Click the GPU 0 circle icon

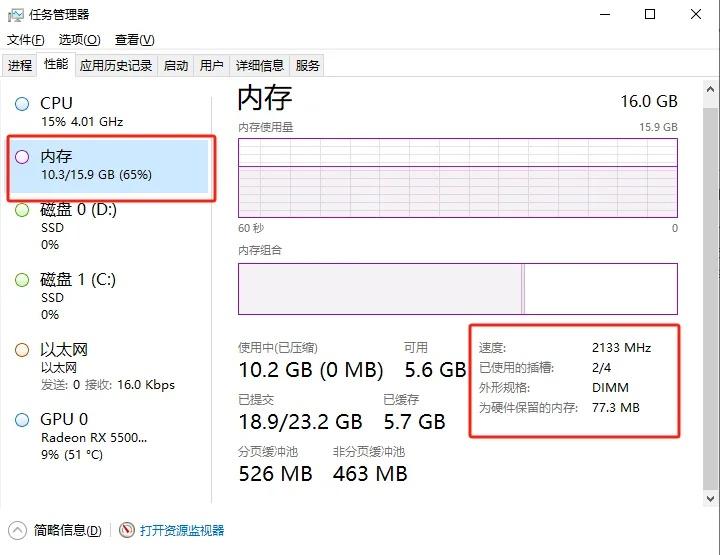tap(22, 420)
